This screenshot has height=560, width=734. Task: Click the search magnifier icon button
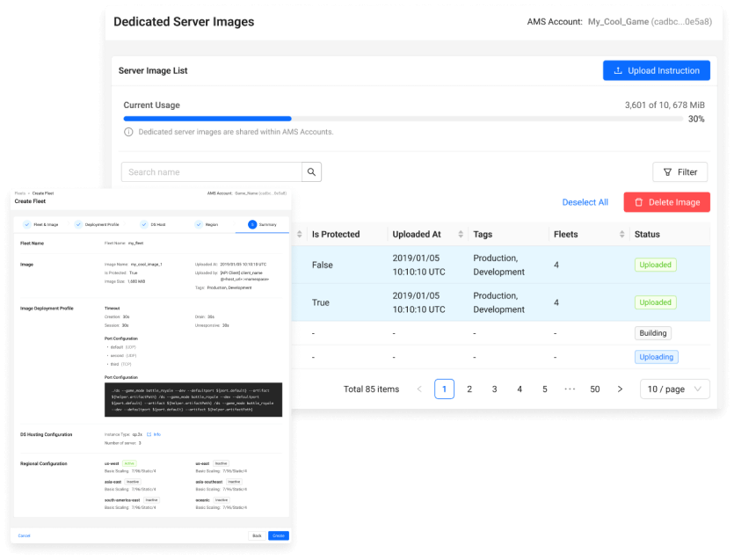[312, 172]
